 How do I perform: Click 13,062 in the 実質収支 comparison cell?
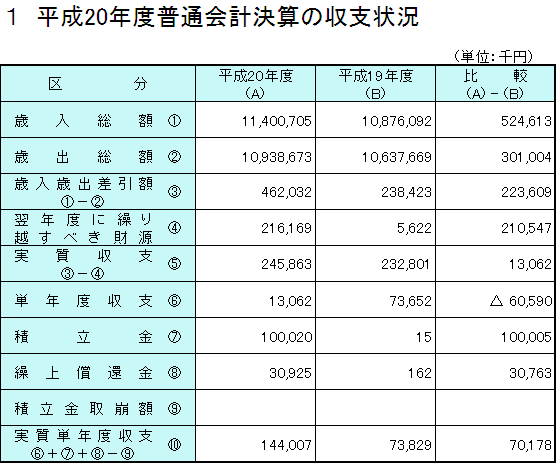pyautogui.click(x=530, y=264)
